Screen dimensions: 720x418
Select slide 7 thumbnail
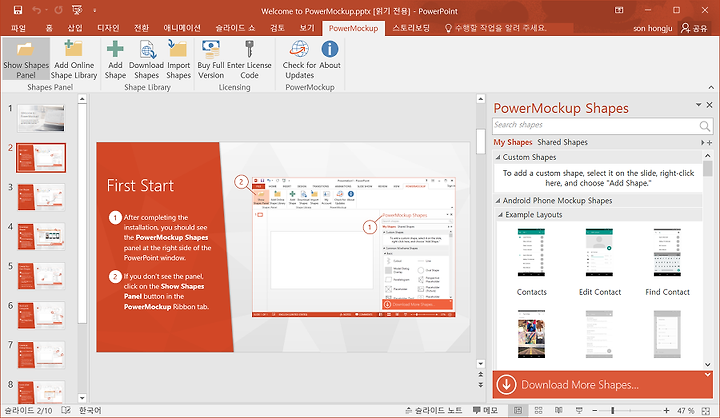point(41,355)
